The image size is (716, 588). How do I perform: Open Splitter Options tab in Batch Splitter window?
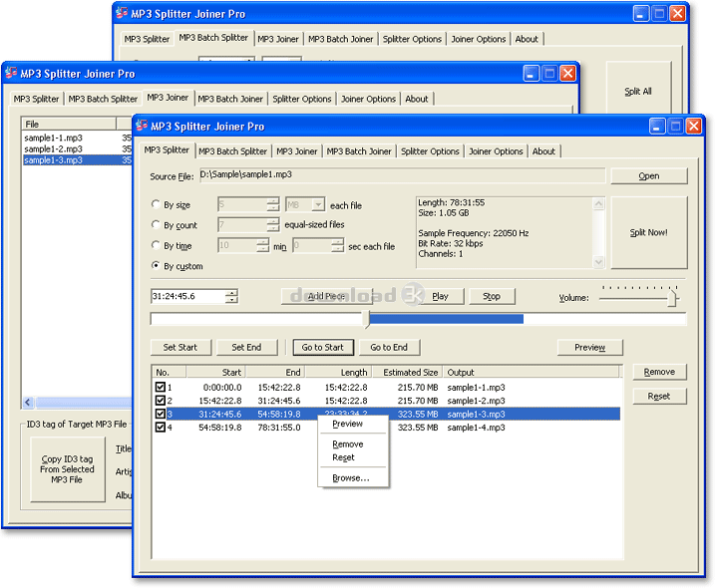click(412, 39)
